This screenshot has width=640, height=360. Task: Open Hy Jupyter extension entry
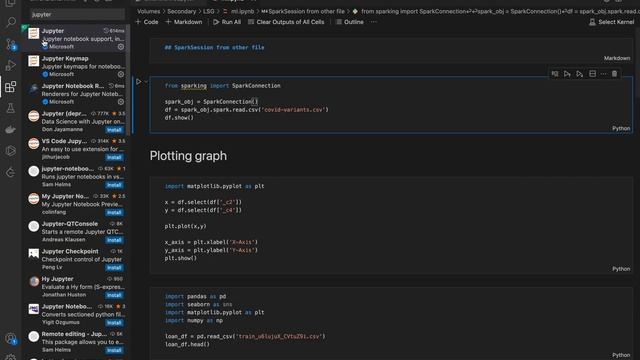76,287
